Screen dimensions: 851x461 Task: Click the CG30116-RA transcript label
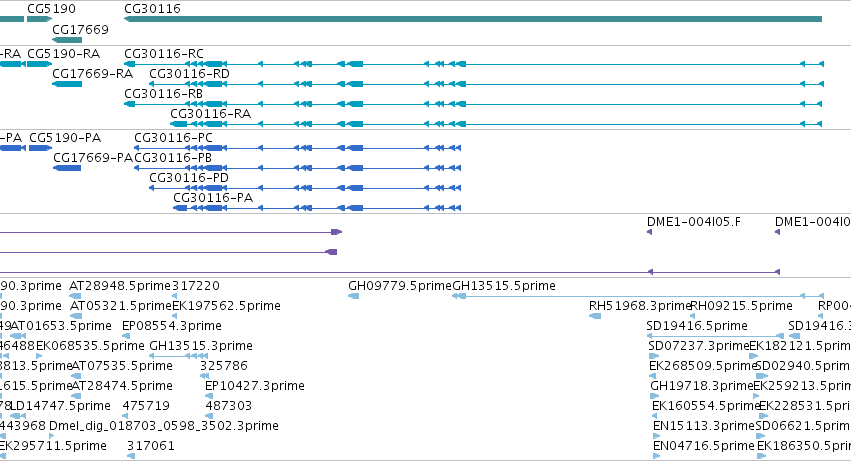211,114
